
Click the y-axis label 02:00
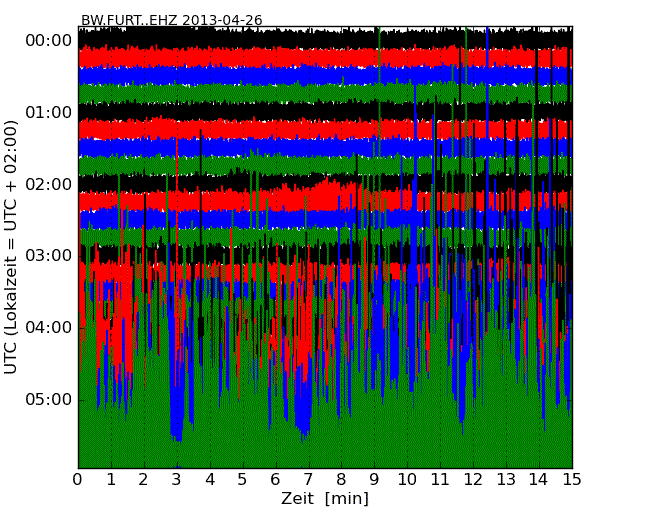pyautogui.click(x=49, y=184)
